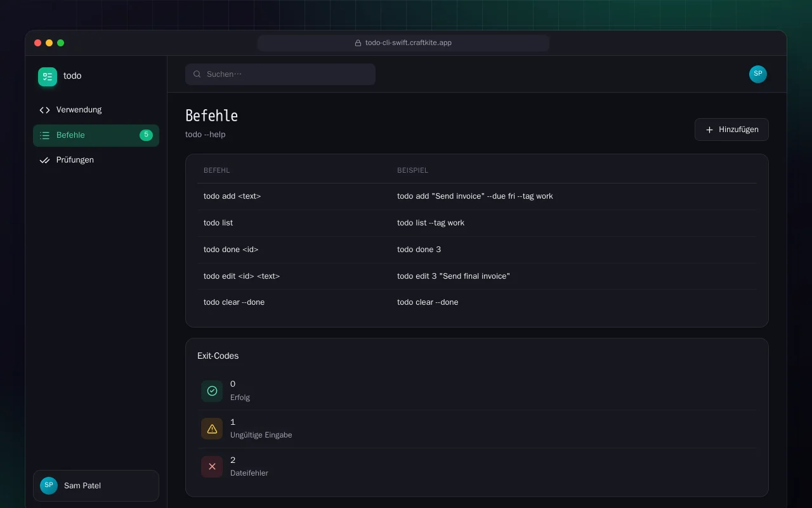Click the plus icon in Hinzufügen button
812x508 pixels.
[x=709, y=130]
